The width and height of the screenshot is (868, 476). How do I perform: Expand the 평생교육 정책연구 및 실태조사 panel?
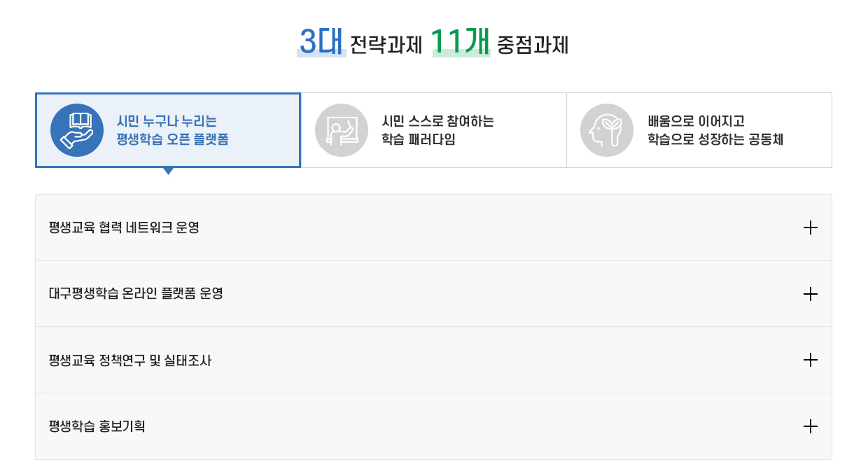click(x=433, y=360)
